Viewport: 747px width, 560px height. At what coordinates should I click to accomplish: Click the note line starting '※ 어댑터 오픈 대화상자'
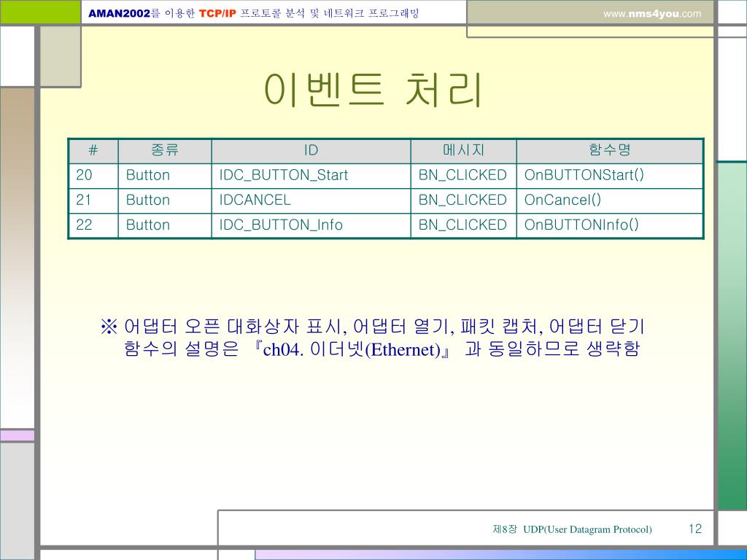click(373, 327)
